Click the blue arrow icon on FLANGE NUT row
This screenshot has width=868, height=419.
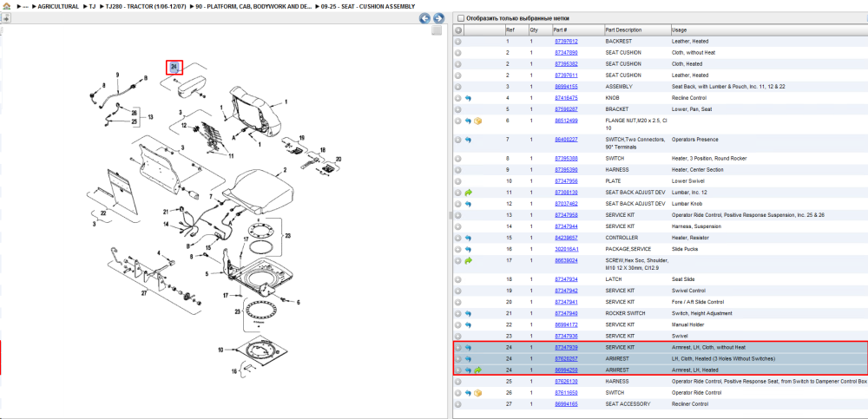click(469, 121)
